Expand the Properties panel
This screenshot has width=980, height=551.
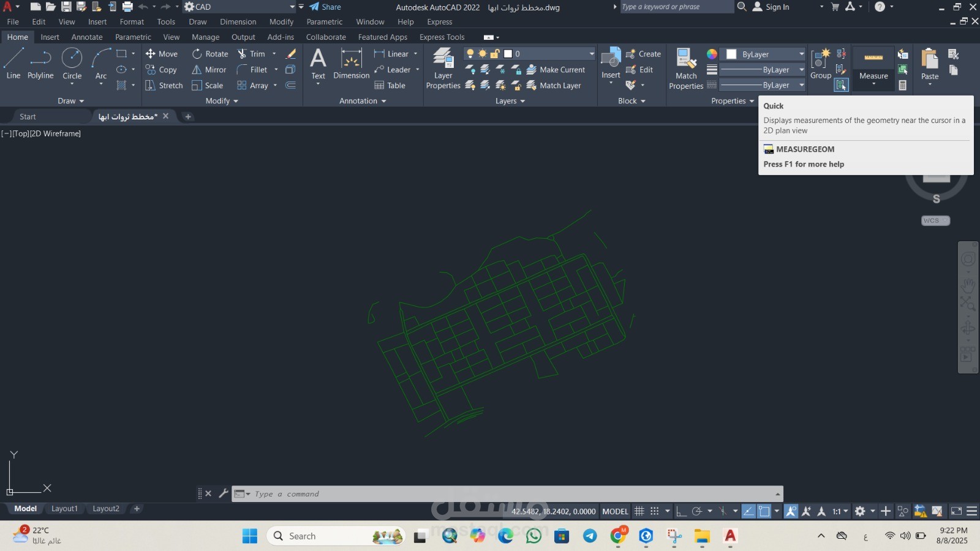(x=733, y=101)
